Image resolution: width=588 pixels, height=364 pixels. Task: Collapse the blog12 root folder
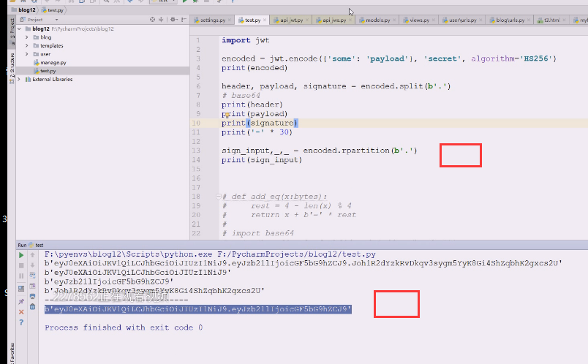tap(19, 29)
